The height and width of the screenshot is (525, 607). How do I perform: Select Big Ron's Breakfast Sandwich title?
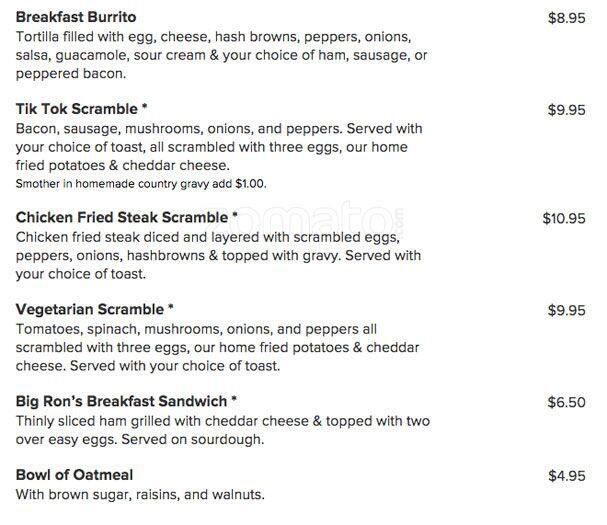pos(121,402)
